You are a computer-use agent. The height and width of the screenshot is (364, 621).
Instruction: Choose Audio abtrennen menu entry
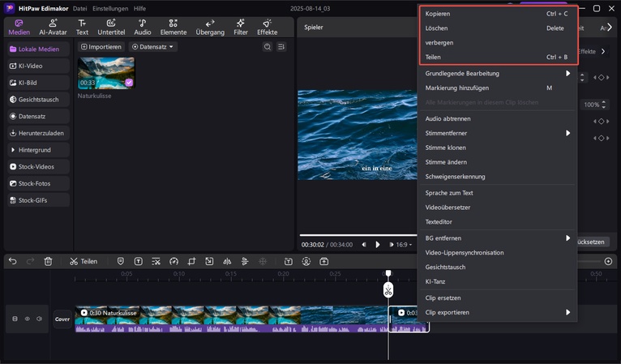pos(497,118)
